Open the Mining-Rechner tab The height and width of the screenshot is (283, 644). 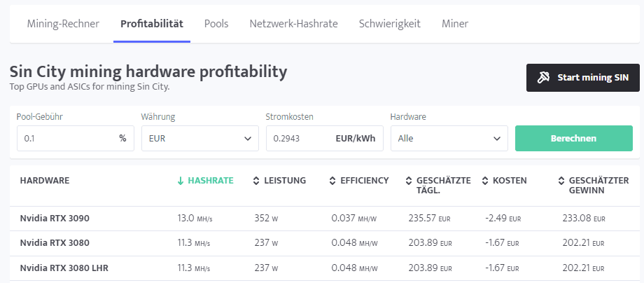(x=63, y=24)
